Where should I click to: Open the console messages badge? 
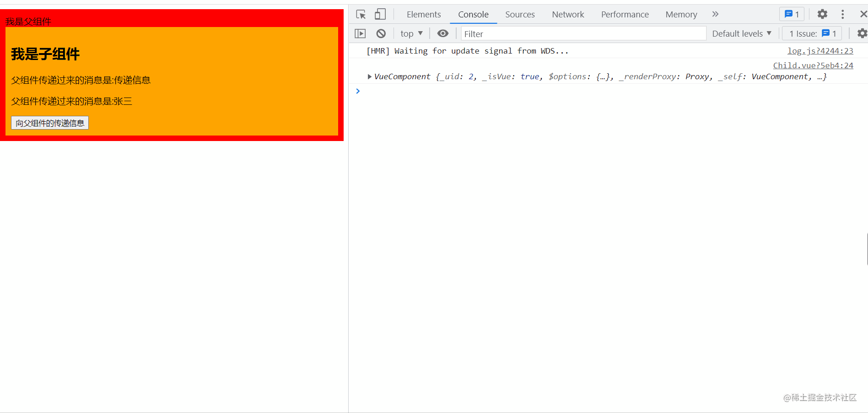coord(792,14)
